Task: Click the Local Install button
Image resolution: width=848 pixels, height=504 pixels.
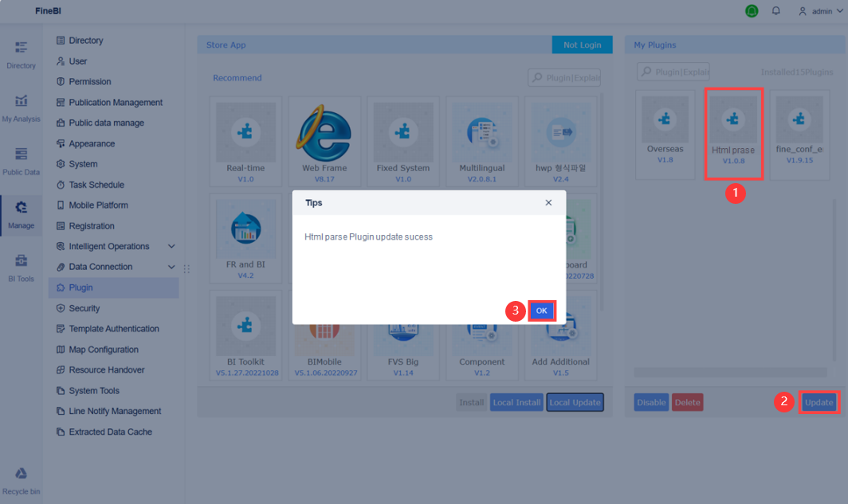Action: click(516, 402)
